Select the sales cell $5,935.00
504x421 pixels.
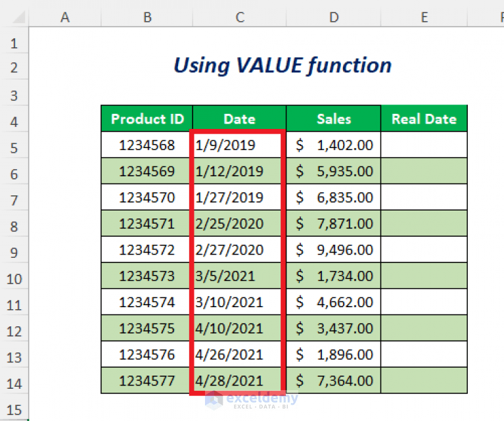point(334,171)
